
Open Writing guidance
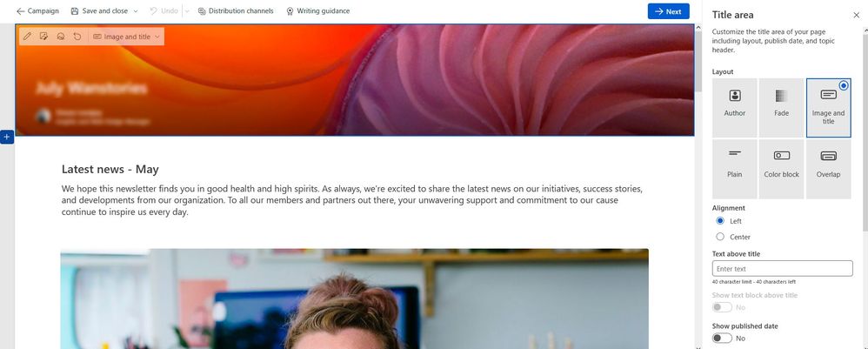click(317, 11)
